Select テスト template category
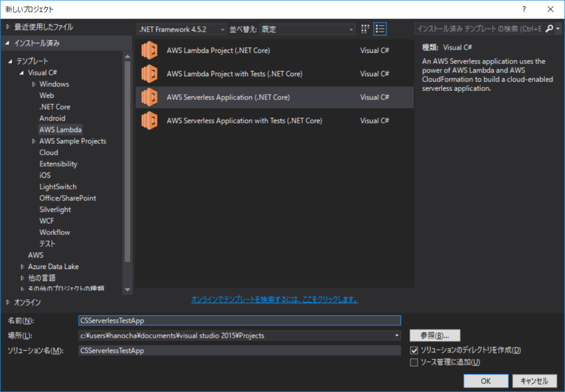The image size is (565, 392). click(x=47, y=244)
